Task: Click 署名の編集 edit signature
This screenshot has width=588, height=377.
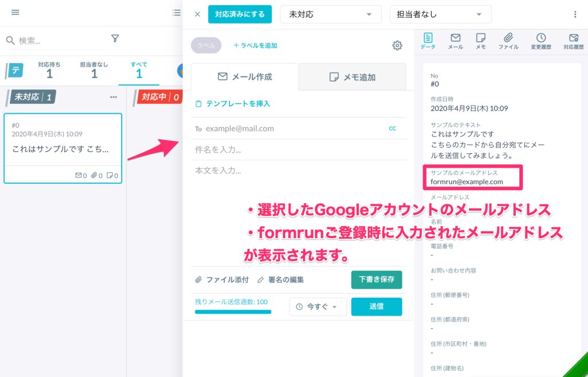Action: point(280,279)
